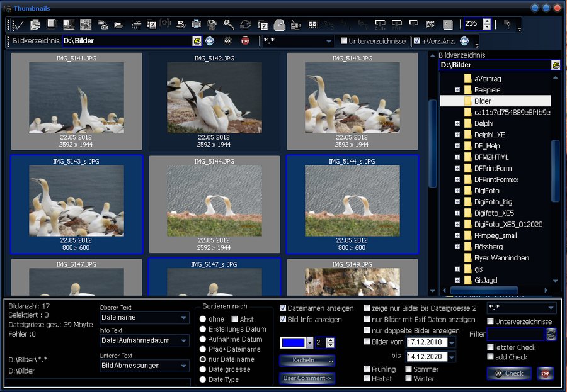Click the refresh arrows icon in toolbar

click(245, 25)
